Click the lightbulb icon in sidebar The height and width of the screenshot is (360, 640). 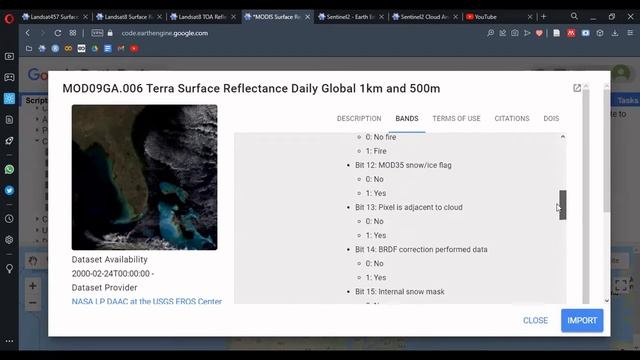[x=9, y=269]
